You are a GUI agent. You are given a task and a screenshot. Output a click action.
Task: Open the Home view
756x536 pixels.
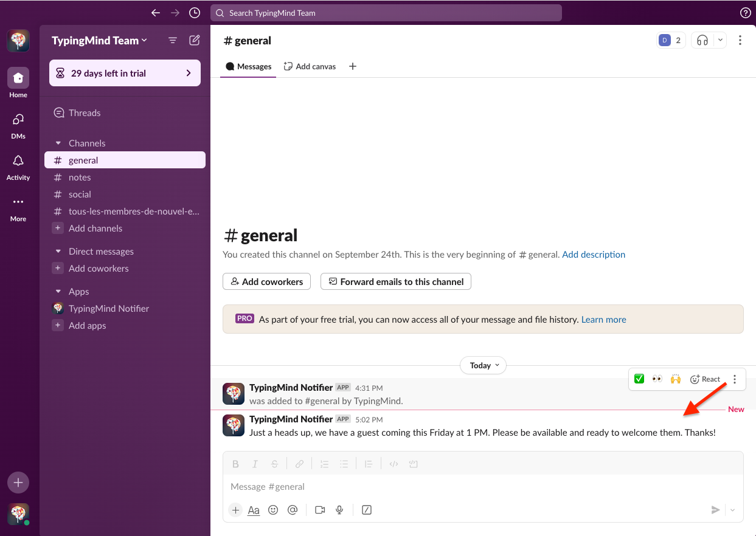click(18, 83)
